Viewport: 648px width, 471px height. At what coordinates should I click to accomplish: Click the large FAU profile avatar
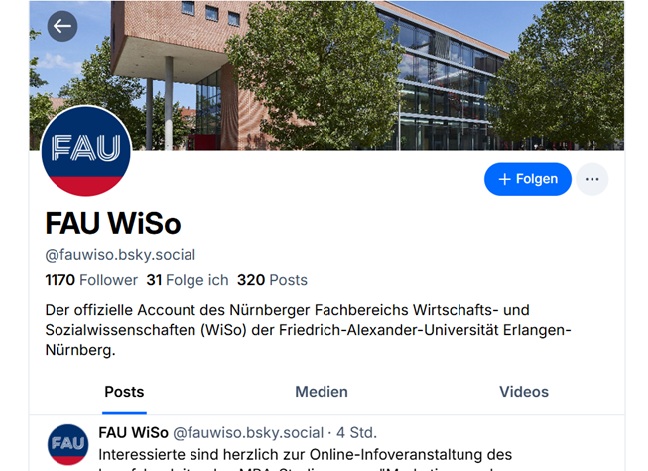(86, 151)
